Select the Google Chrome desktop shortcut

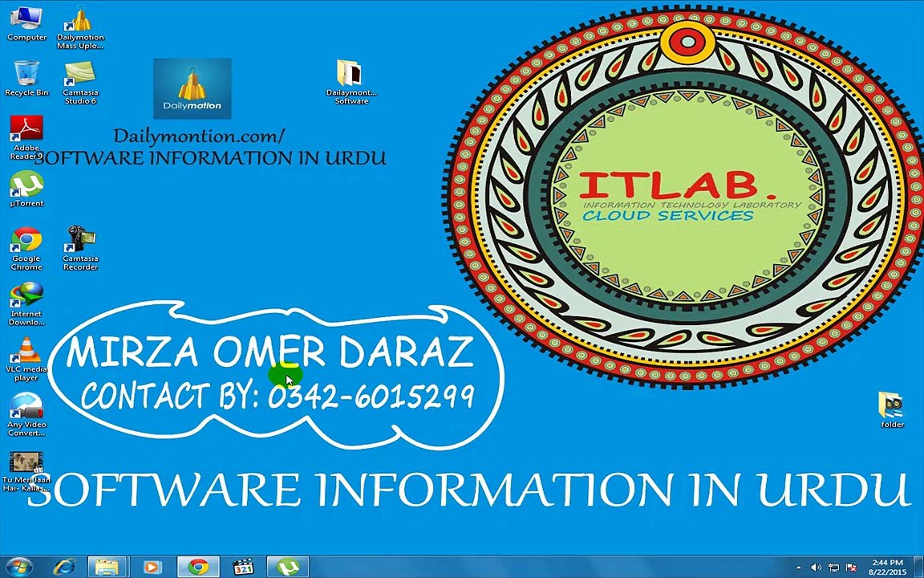tap(26, 248)
